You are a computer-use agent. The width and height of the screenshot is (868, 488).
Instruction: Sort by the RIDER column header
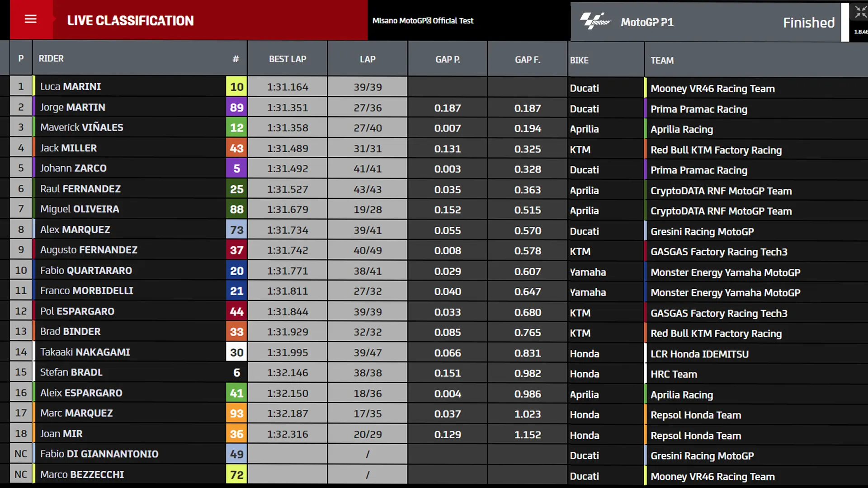coord(51,59)
